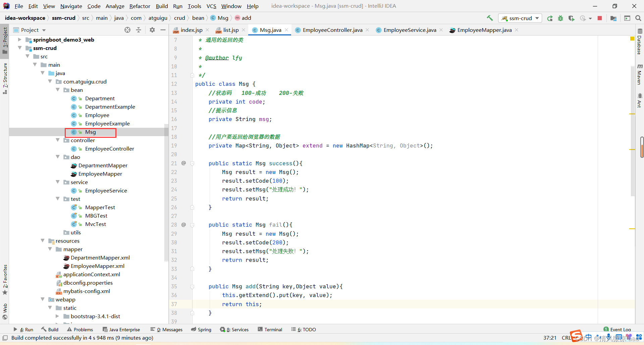Open the Spring tool window
Screen dimensions: 644x345
[201, 330]
